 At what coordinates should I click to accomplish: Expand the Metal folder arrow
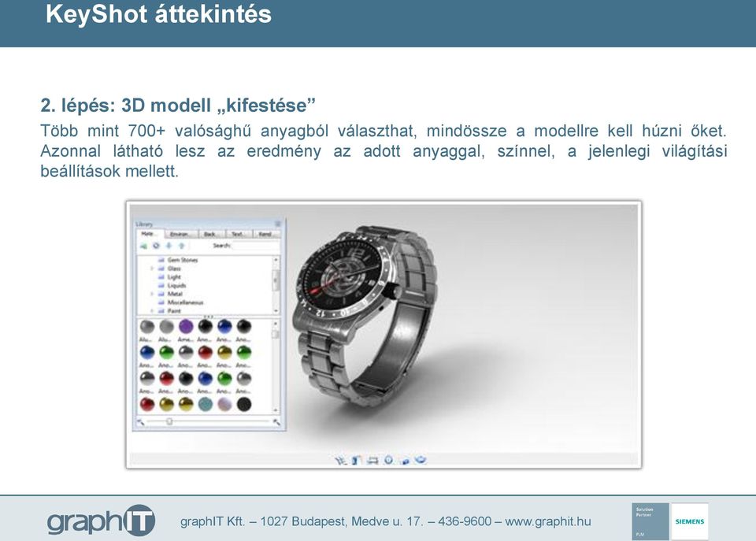click(152, 294)
